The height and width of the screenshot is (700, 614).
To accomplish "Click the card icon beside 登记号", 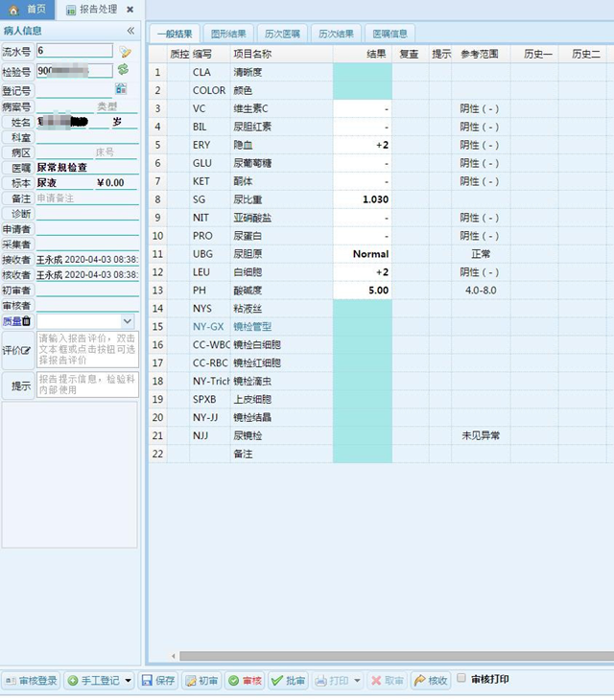I will pyautogui.click(x=121, y=88).
